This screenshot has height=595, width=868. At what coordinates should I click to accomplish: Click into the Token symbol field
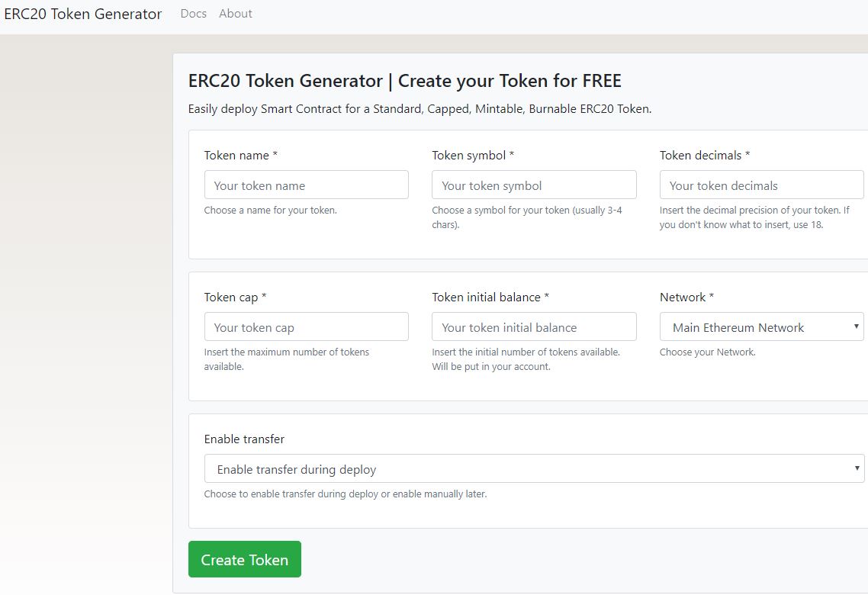pos(534,185)
